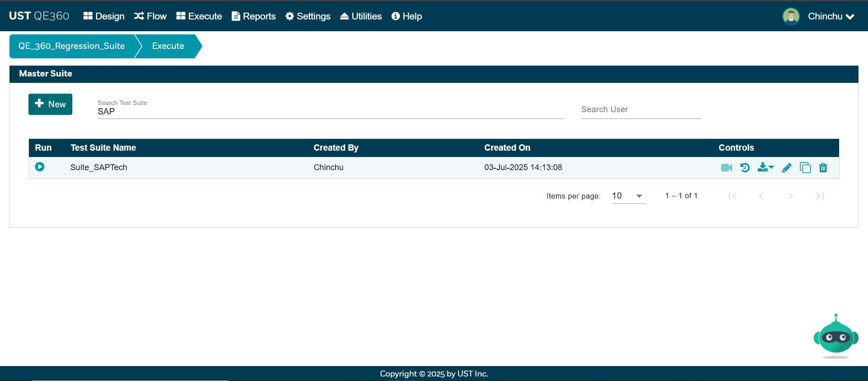
Task: Go to previous page of results
Action: tap(761, 196)
